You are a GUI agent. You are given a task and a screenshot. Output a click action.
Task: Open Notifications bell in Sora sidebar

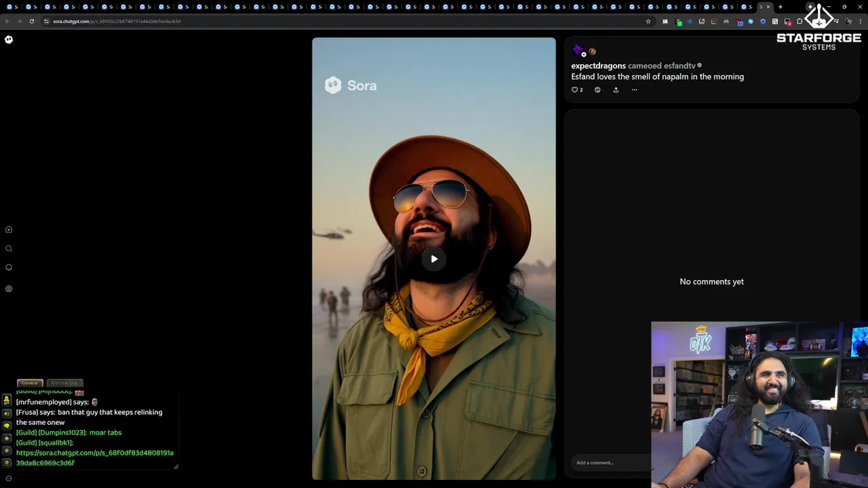pos(9,267)
